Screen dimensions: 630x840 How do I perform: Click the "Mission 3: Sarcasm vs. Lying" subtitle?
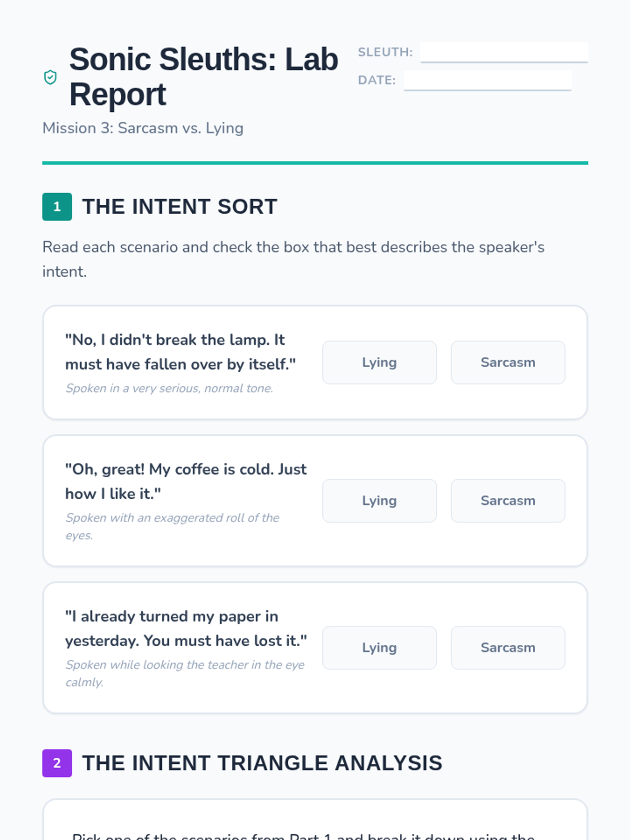(x=143, y=128)
